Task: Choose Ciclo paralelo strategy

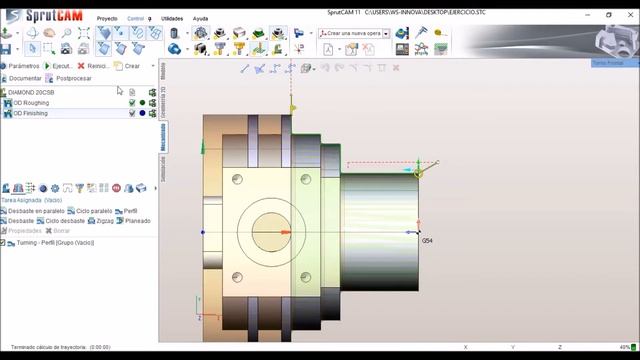Action: [x=90, y=211]
